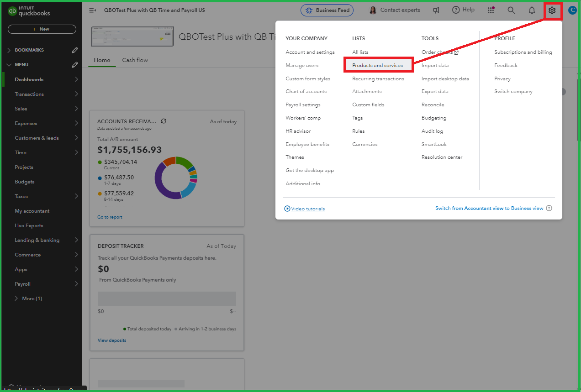This screenshot has height=392, width=581.
Task: Click the QuickBooks logo
Action: point(29,12)
